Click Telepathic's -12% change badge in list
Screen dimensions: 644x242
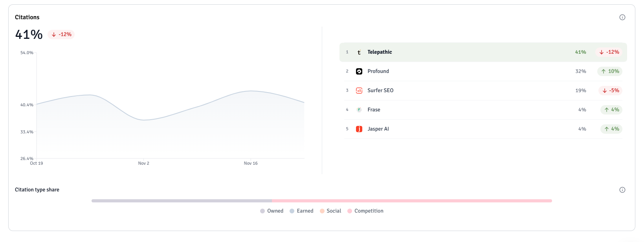click(609, 52)
